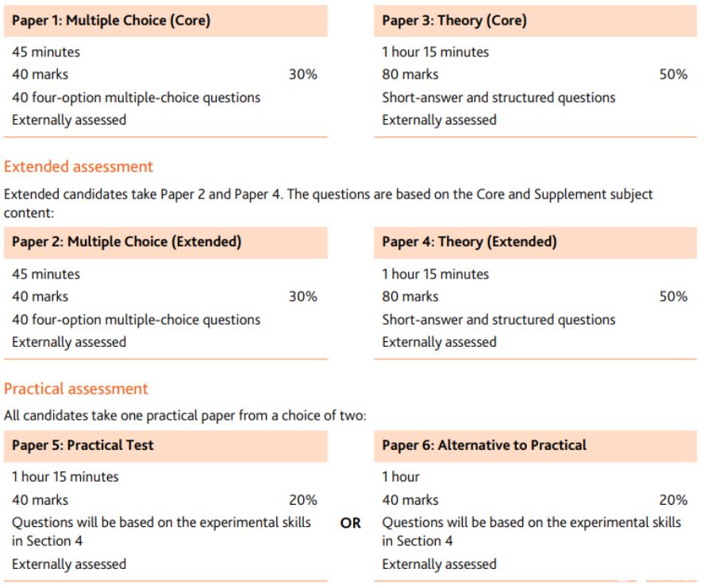
Task: Click the 20% weighting under Paper 6
Action: click(x=673, y=500)
